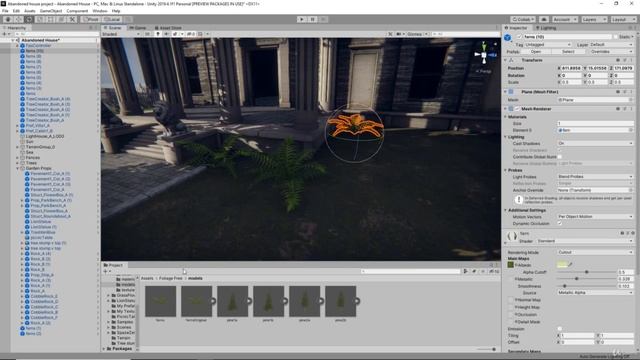The image size is (640, 360).
Task: Switch to the Asset Store tab
Action: [x=168, y=28]
